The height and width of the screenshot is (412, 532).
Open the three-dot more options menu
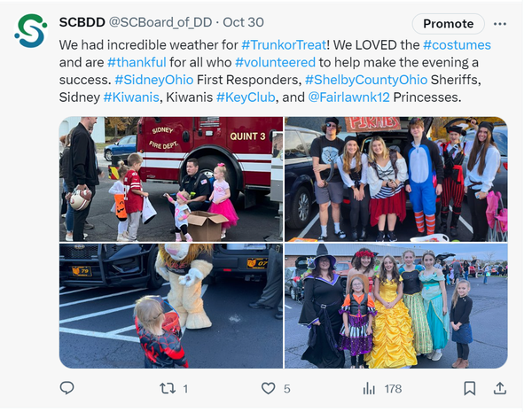tap(500, 24)
